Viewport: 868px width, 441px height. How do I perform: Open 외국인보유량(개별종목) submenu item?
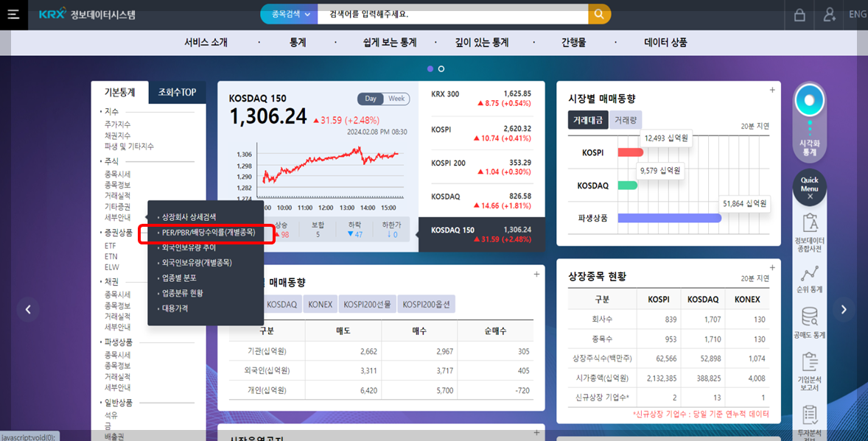[x=197, y=263]
